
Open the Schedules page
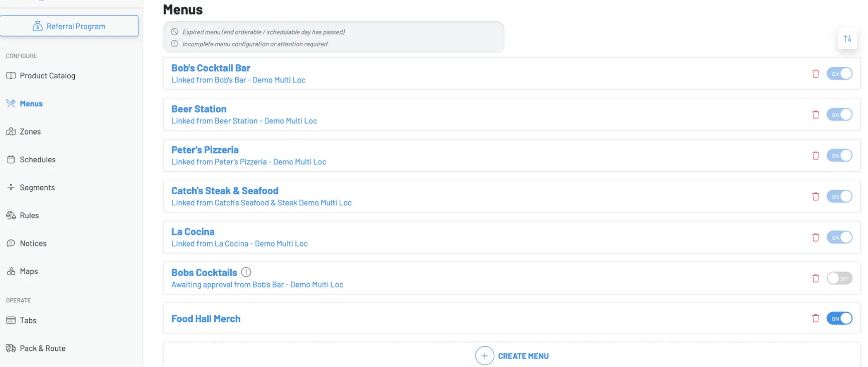click(38, 160)
